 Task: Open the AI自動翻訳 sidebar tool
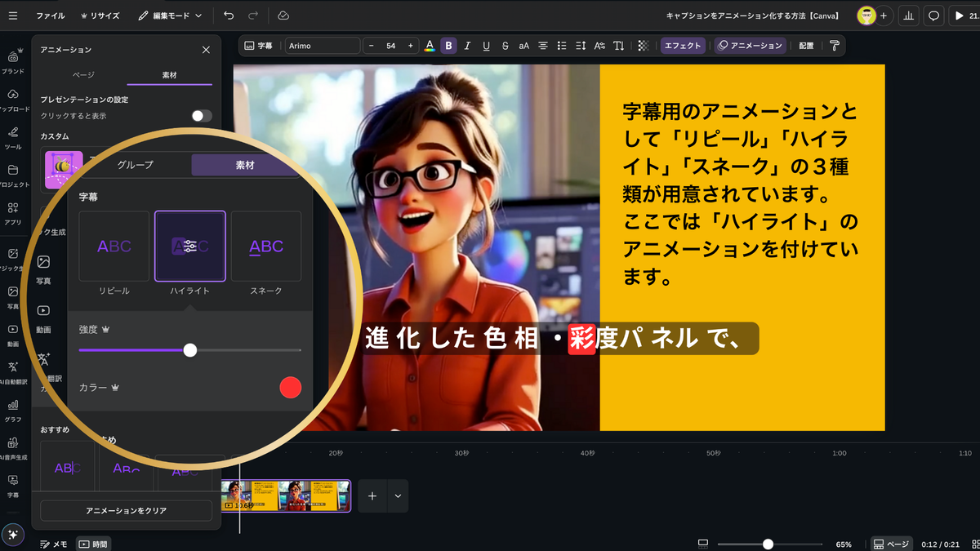pyautogui.click(x=13, y=372)
